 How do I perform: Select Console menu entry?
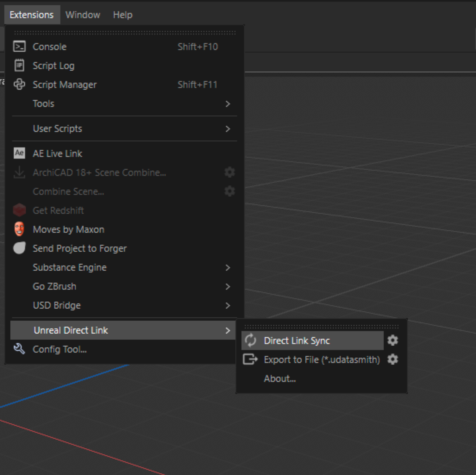pyautogui.click(x=124, y=47)
